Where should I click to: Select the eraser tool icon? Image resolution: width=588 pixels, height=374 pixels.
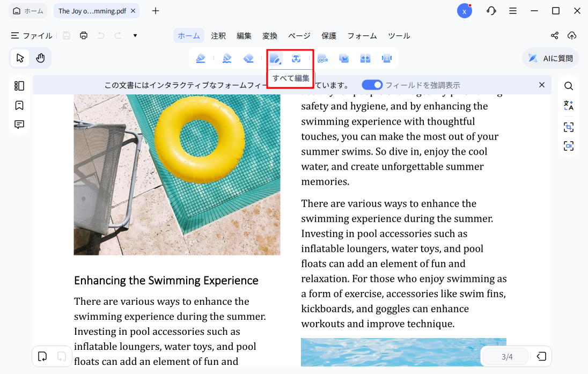(248, 58)
